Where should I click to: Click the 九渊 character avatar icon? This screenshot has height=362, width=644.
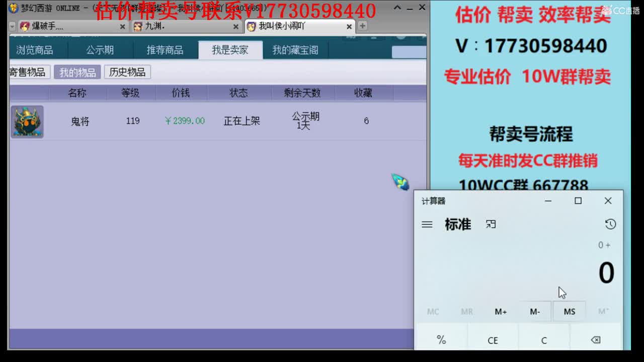(x=138, y=27)
